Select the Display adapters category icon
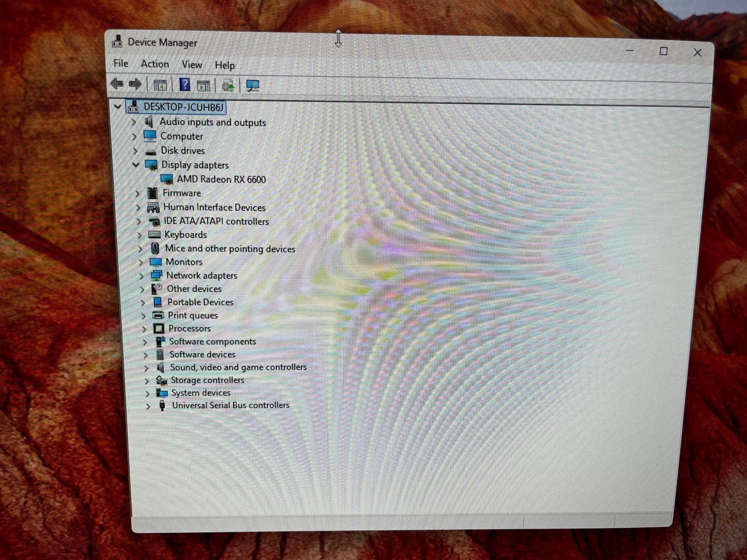This screenshot has height=560, width=747. [x=151, y=165]
